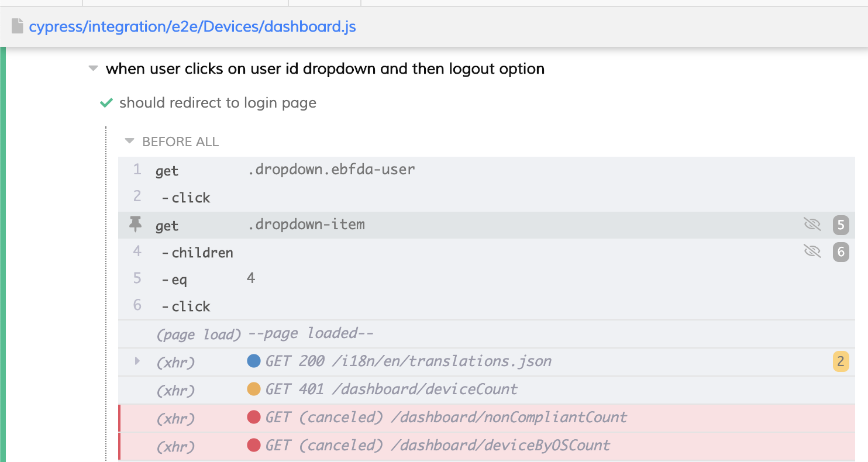Screen dimensions: 868x462
Task: Click the pin icon on the pinned get command
Action: [136, 224]
